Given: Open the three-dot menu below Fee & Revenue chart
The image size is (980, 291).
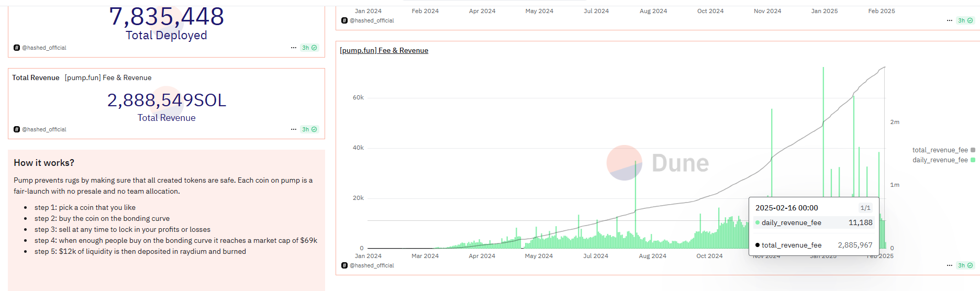Looking at the screenshot, I should click(x=949, y=265).
